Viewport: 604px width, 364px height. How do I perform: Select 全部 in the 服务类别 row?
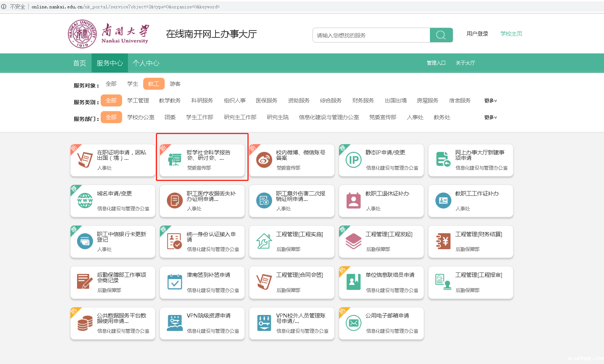tap(112, 101)
